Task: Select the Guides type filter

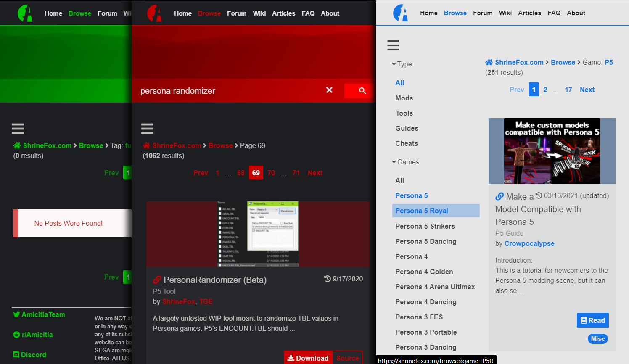Action: [x=407, y=128]
